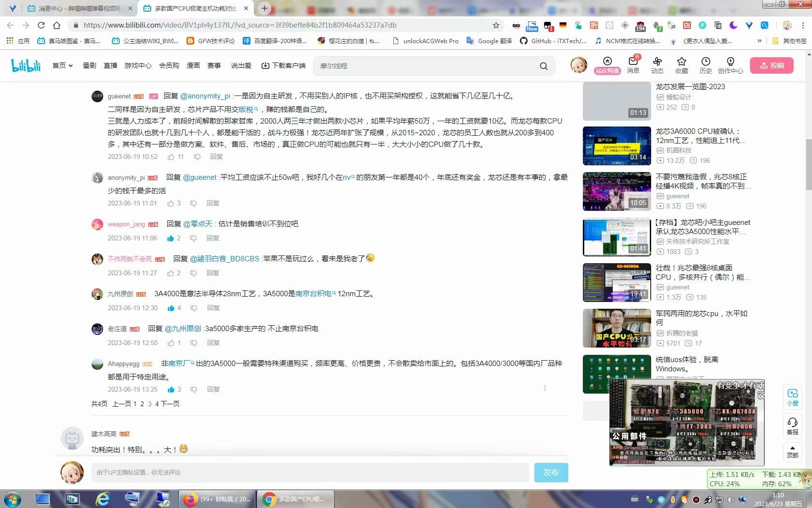
Task: Open 其他书签 folder
Action: tap(790, 41)
